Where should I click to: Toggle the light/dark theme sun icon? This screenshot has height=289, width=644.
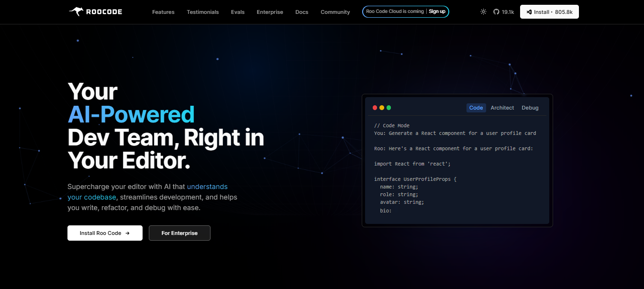(483, 12)
